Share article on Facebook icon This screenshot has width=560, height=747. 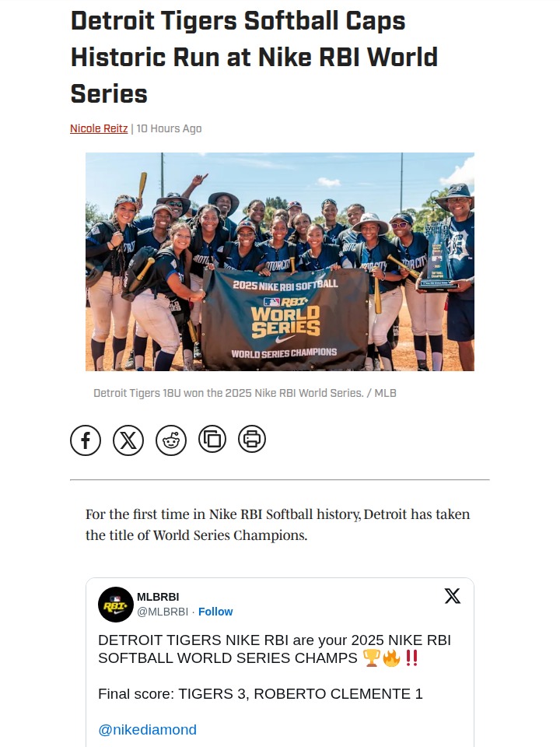click(86, 440)
